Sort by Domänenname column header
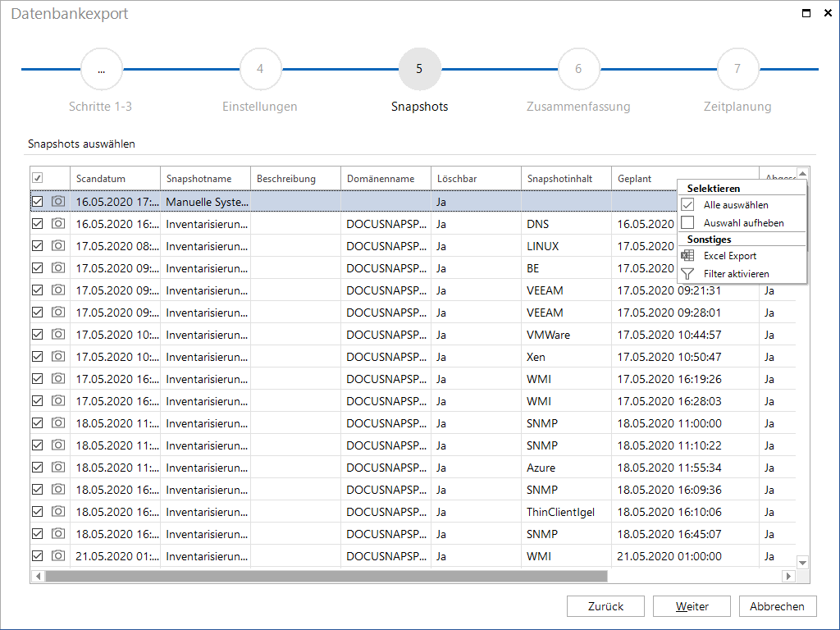The width and height of the screenshot is (840, 630). click(x=386, y=178)
